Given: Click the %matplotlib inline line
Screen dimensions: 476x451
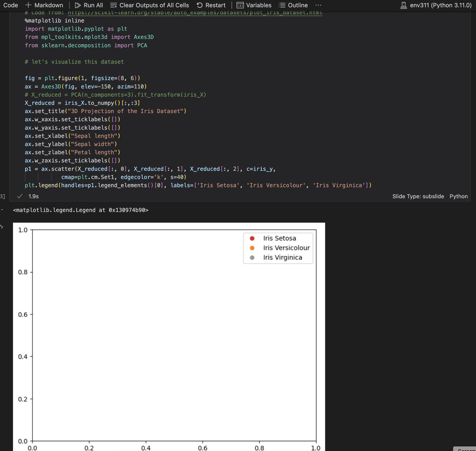Looking at the screenshot, I should click(x=54, y=21).
